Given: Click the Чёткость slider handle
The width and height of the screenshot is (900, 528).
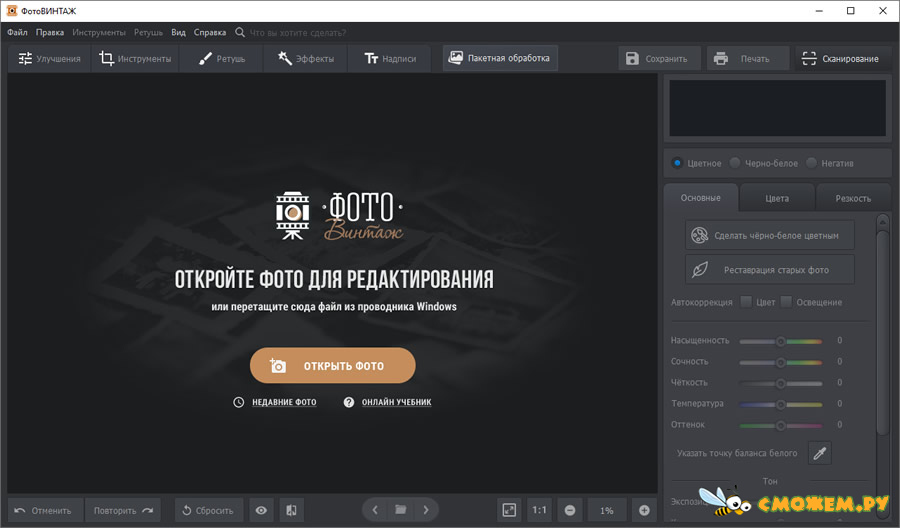Looking at the screenshot, I should pos(781,383).
